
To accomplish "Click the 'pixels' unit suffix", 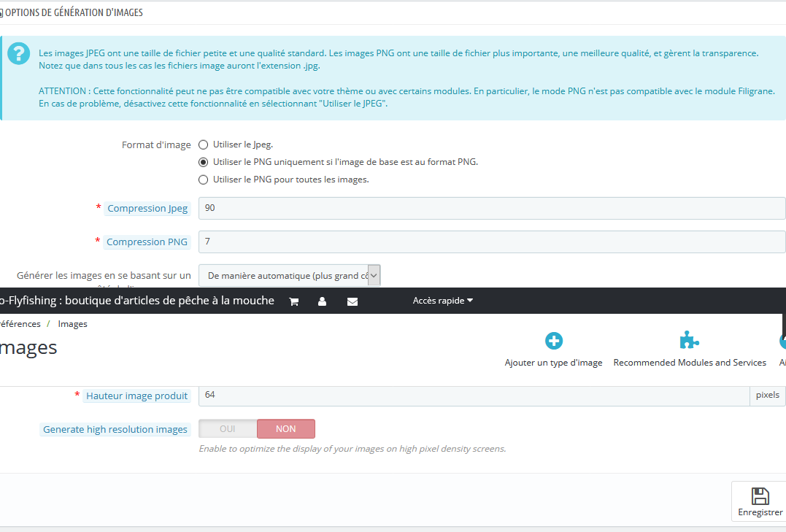I will [x=768, y=395].
